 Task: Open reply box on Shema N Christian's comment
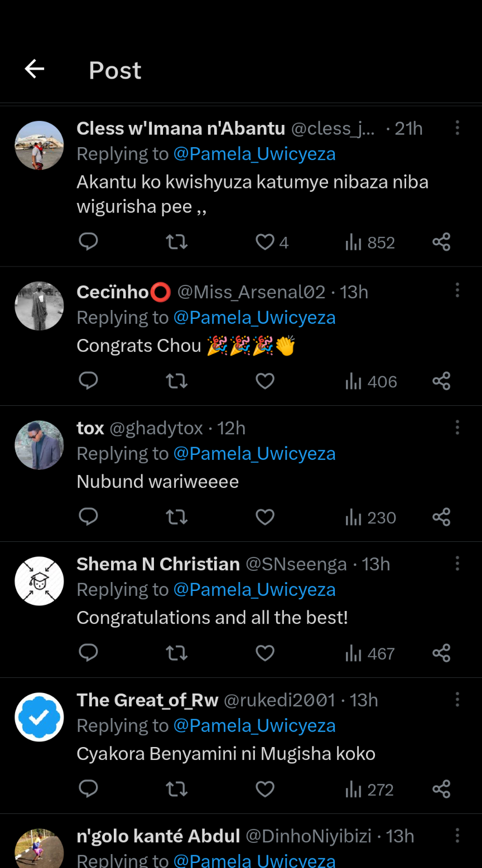[x=88, y=653]
